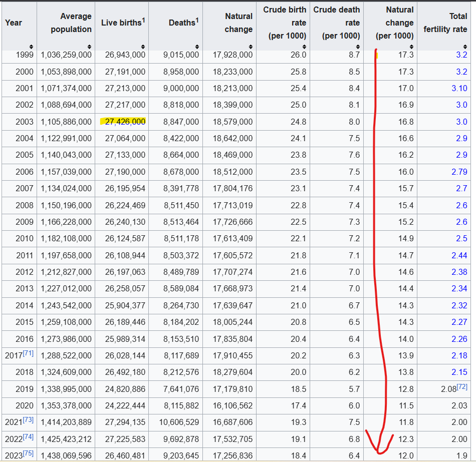Viewport: 476px width, 462px height.
Task: Sort by Live births column
Action: [x=143, y=47]
